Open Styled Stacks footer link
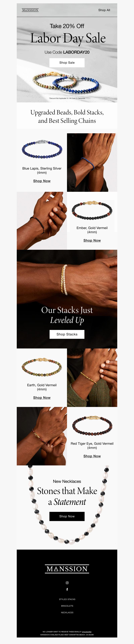Viewport: 134px width, 644px height. click(x=67, y=599)
